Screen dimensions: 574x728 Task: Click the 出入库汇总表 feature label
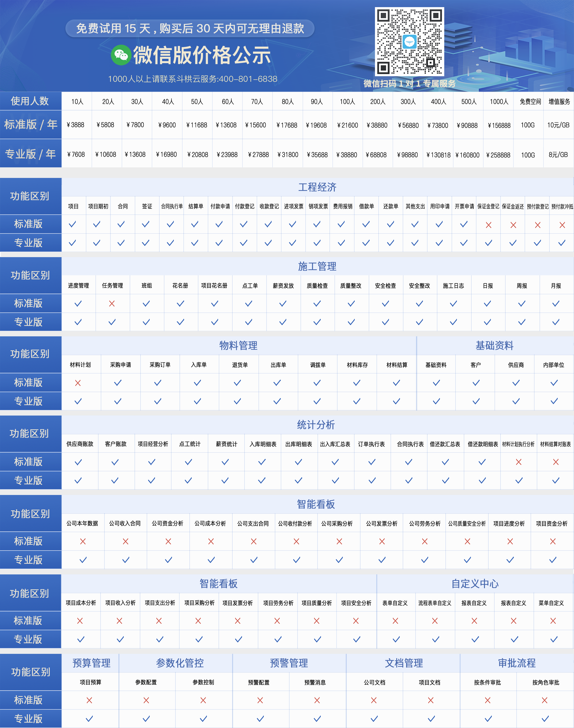pyautogui.click(x=335, y=444)
